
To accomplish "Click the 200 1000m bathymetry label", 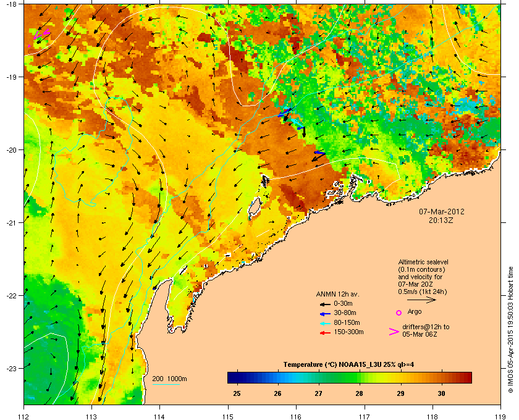I will [x=169, y=379].
